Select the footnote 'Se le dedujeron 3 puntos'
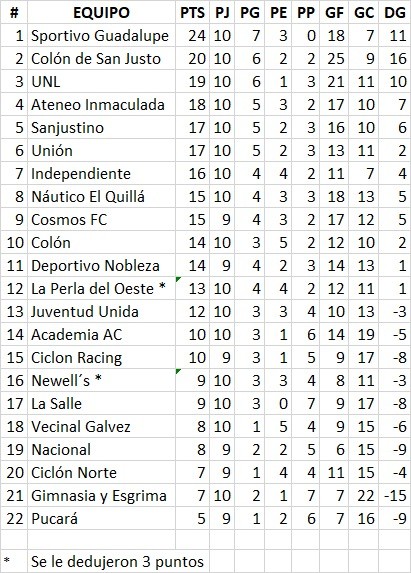 click(117, 562)
